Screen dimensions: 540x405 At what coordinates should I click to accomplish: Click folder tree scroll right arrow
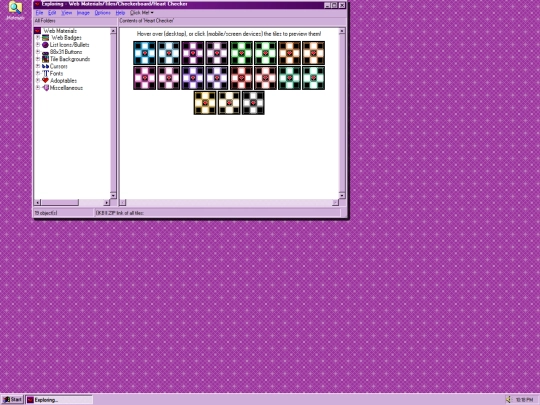point(106,202)
